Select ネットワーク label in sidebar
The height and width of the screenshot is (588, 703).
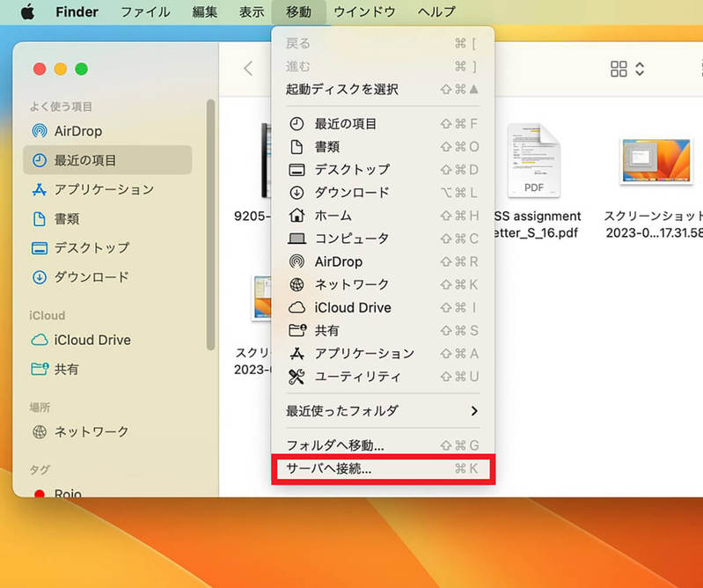coord(92,432)
